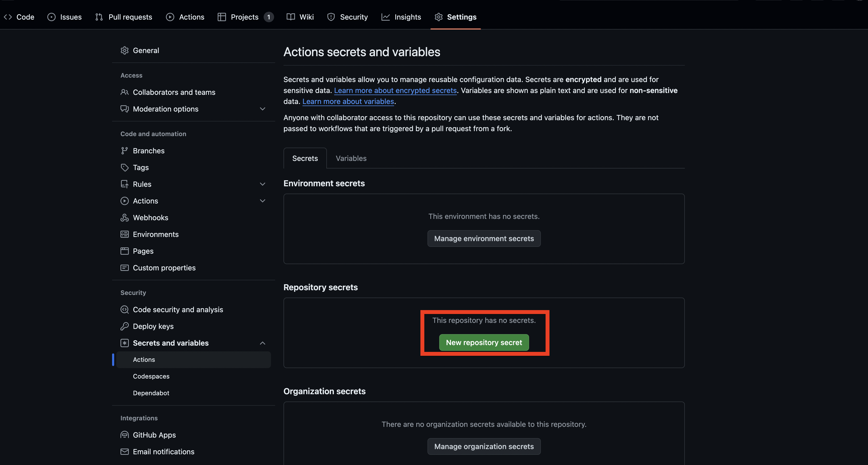Viewport: 868px width, 465px height.
Task: Open the Pull requests tab
Action: click(x=124, y=17)
